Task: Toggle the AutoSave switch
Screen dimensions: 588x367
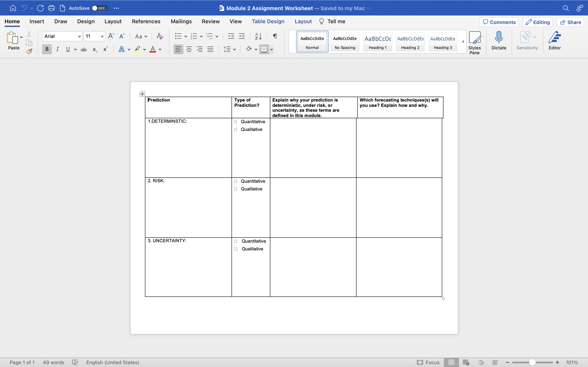Action: 99,8
